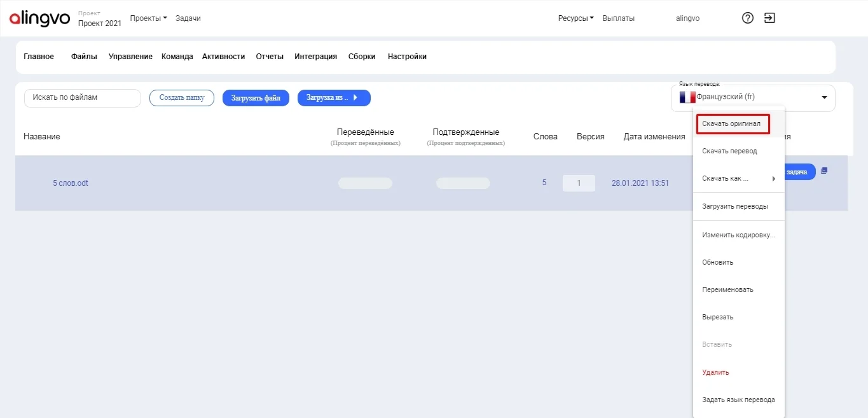Image resolution: width=868 pixels, height=418 pixels.
Task: Open the Настройки tab
Action: (407, 57)
